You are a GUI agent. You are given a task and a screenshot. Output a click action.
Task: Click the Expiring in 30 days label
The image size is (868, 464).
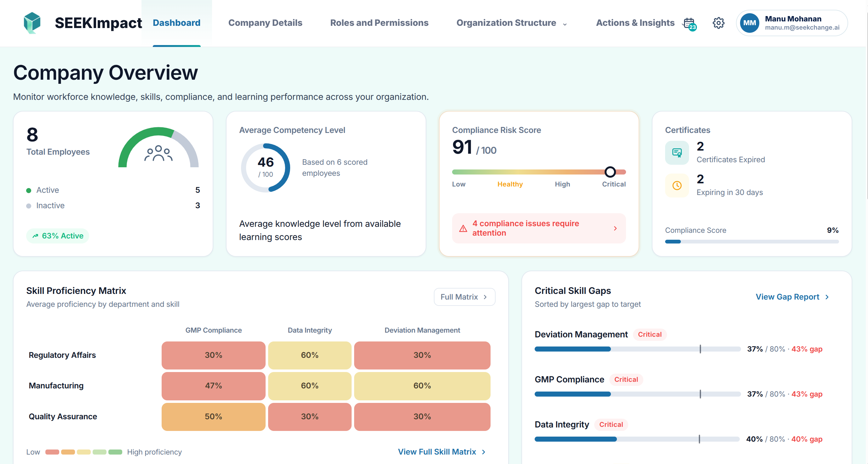[729, 192]
